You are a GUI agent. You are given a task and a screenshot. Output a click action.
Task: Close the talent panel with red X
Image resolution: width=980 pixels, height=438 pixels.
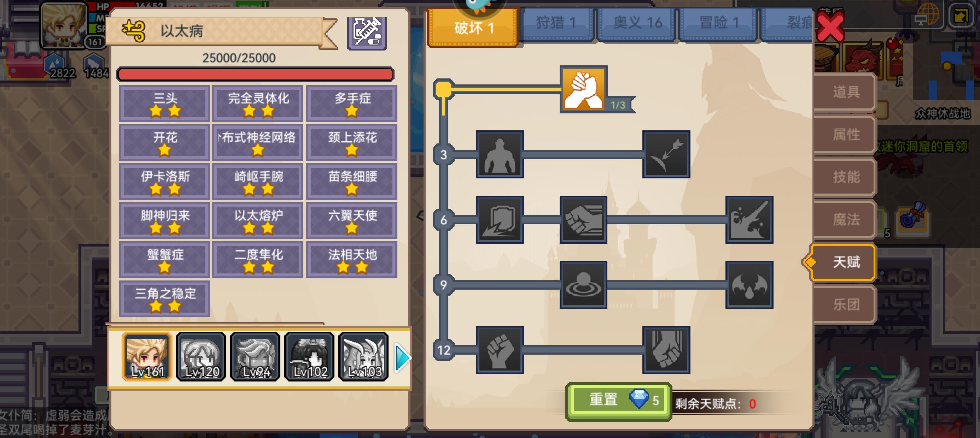tap(830, 26)
